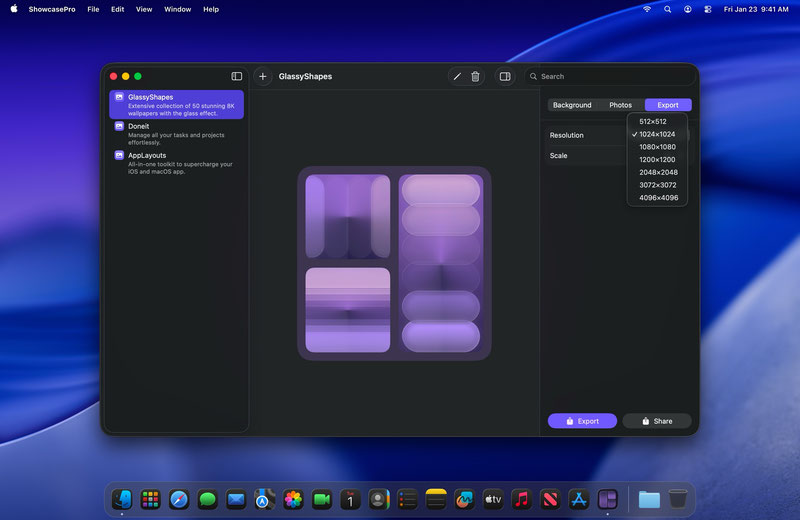Click the Share button

pos(656,421)
